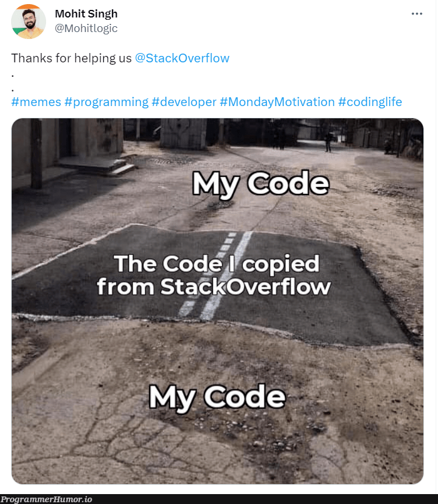
Task: Click the 'My Code' caption at top
Action: [x=261, y=185]
